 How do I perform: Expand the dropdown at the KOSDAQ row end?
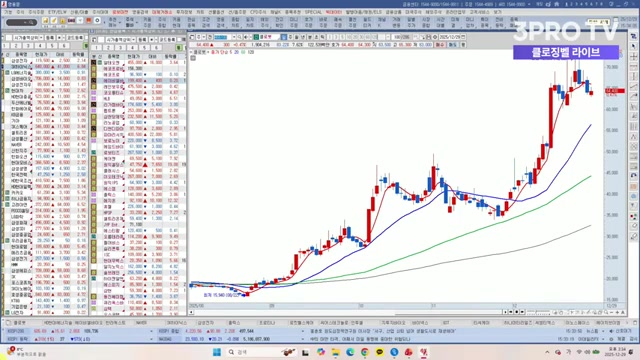tap(302, 339)
